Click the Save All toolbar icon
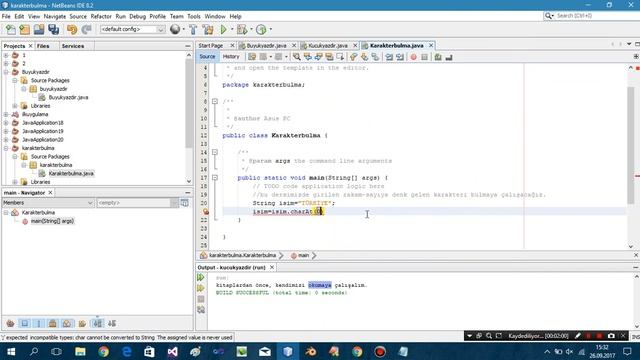The width and height of the screenshot is (640, 360). tap(53, 29)
